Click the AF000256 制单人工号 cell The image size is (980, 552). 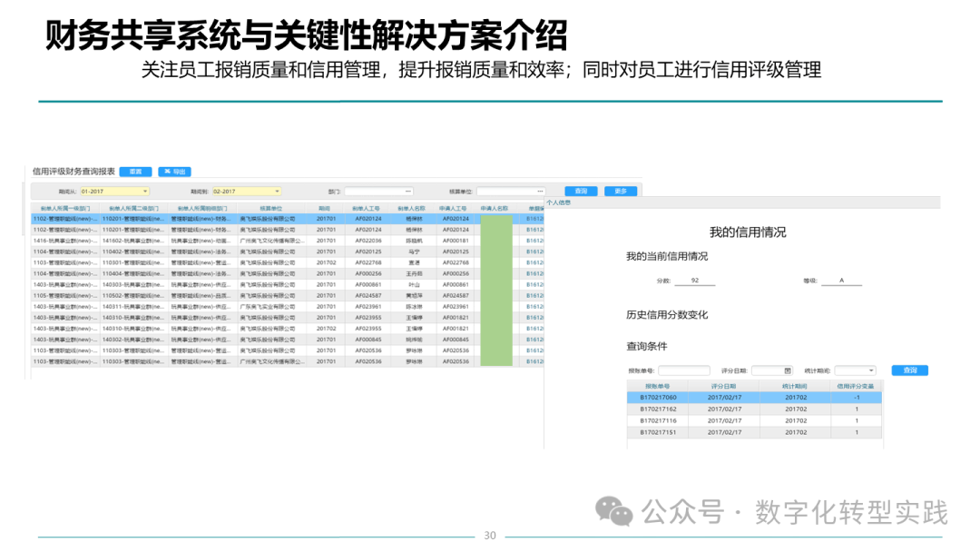pos(368,274)
